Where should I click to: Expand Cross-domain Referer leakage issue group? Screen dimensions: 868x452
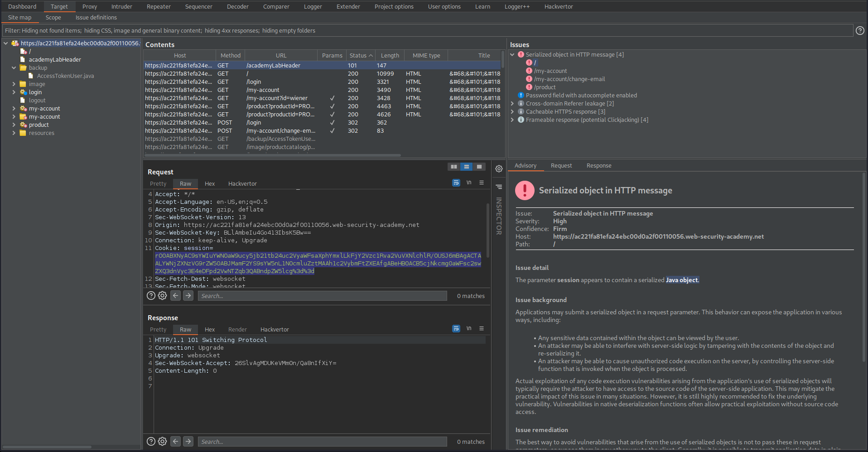(x=512, y=103)
